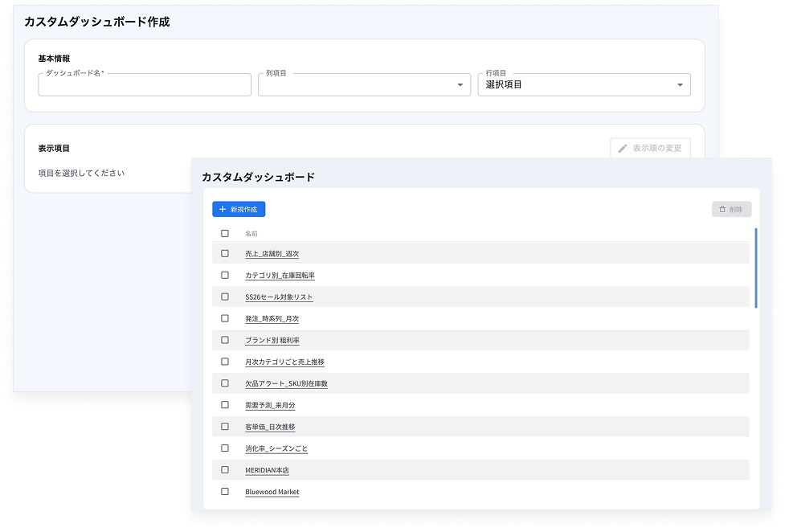
Task: Enable the checkbox next to Bluewood Market
Action: (225, 492)
